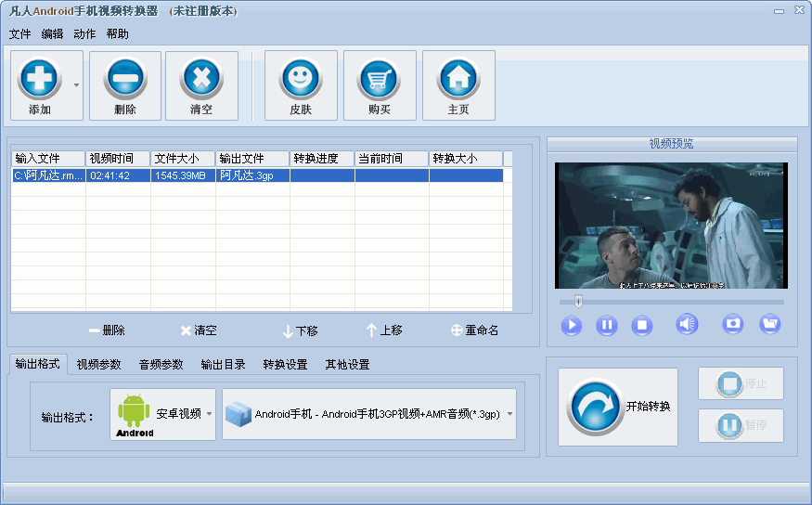Switch to the 其他设置 tab
The width and height of the screenshot is (812, 505).
[x=347, y=365]
